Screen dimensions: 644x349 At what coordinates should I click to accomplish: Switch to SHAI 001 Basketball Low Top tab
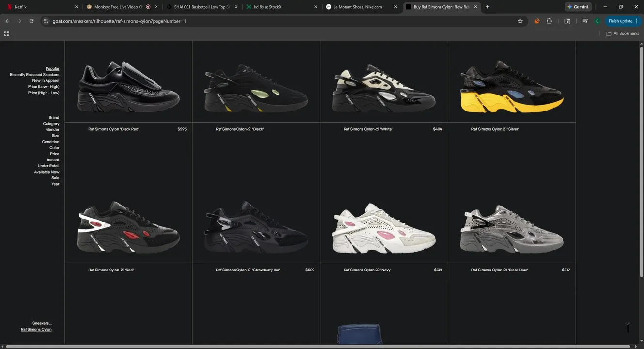coord(201,7)
